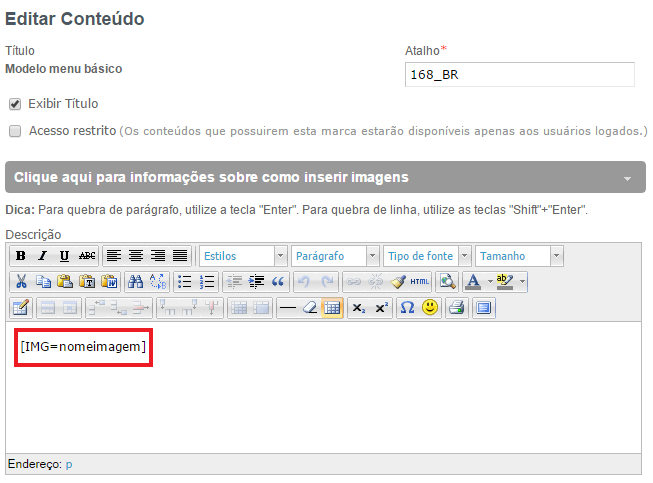This screenshot has height=483, width=653.
Task: Open highlight color picker arrow
Action: click(522, 282)
